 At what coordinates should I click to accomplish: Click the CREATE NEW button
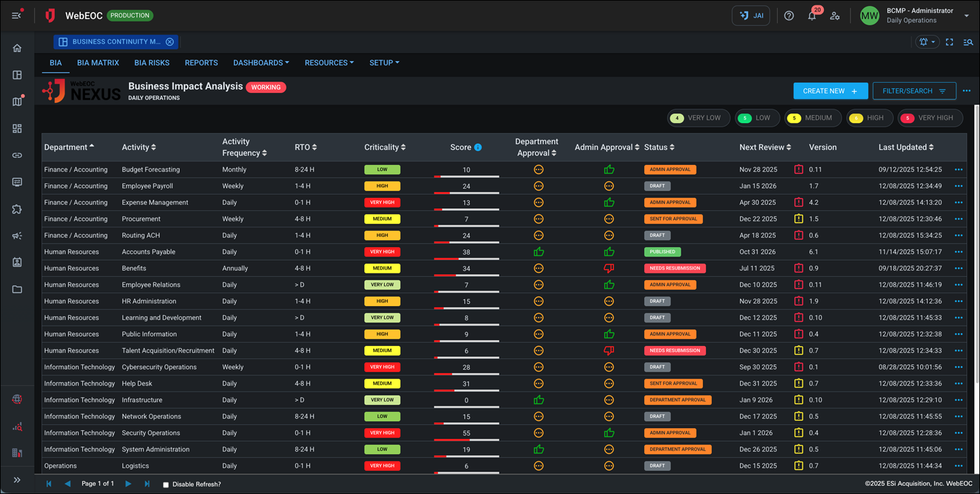[831, 90]
